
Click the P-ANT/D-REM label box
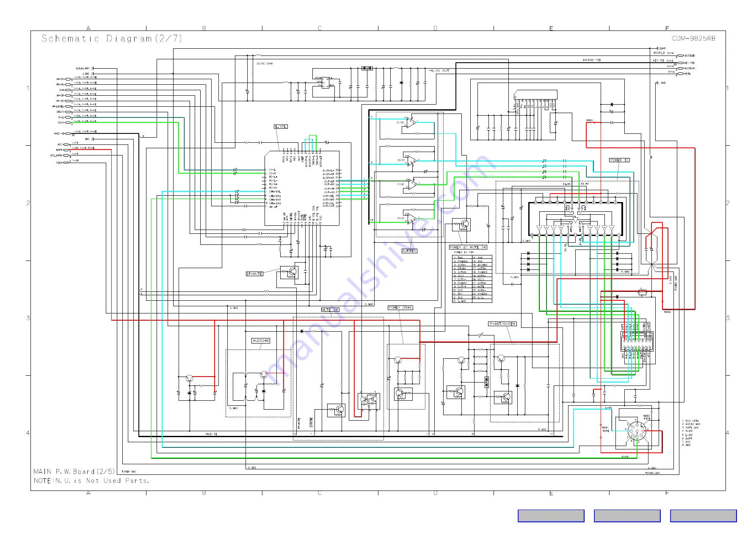[x=502, y=324]
